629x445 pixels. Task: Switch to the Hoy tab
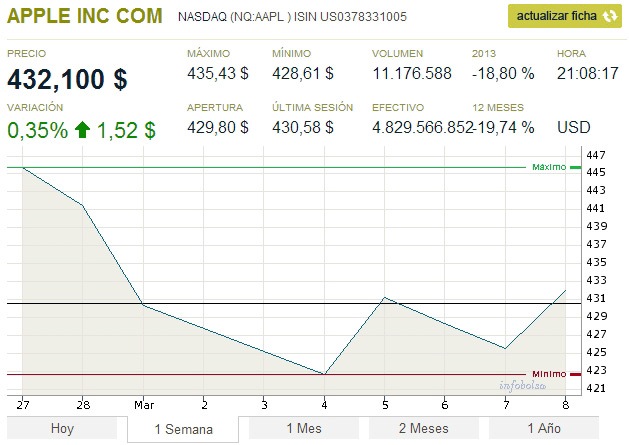pyautogui.click(x=62, y=428)
